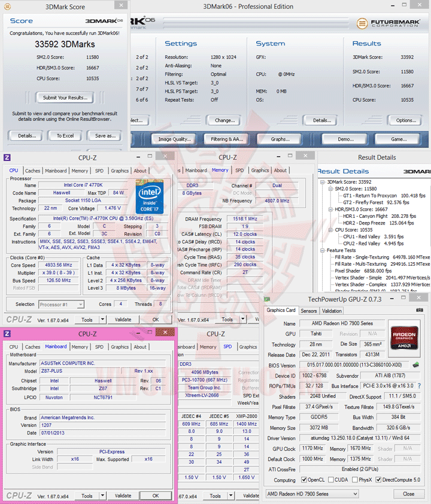Minimize the GPU-Z window
The image size is (431, 504).
click(x=391, y=299)
